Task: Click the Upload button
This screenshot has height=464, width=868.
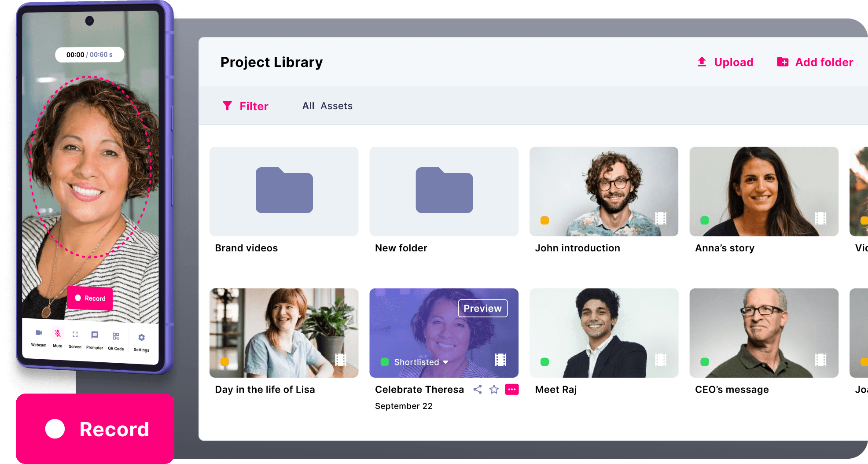Action: (725, 62)
